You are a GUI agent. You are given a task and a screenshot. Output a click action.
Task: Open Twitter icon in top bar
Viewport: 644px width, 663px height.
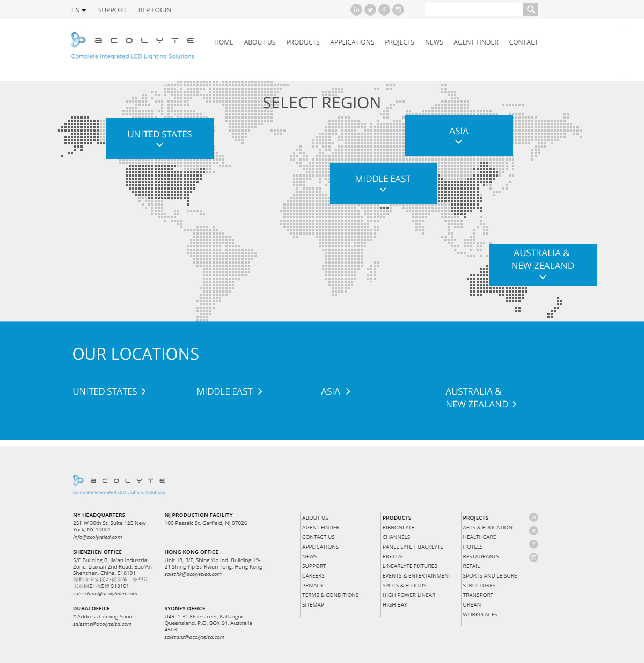point(370,10)
